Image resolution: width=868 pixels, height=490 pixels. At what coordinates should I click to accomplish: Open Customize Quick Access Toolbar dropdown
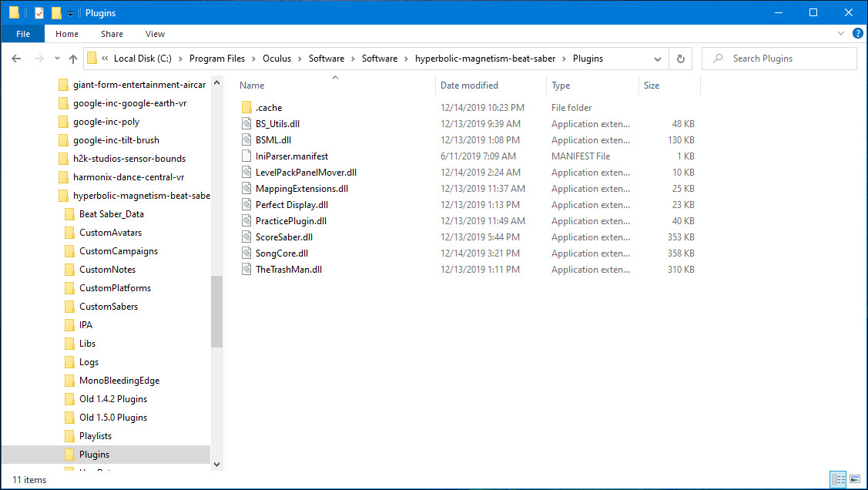coord(70,13)
